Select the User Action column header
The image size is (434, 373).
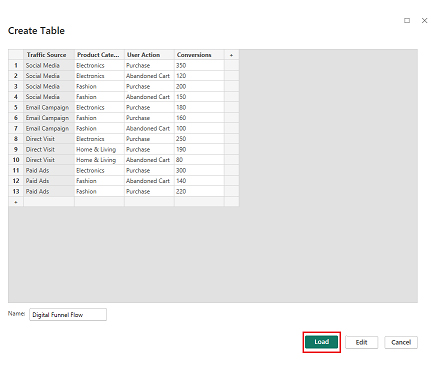pos(149,55)
